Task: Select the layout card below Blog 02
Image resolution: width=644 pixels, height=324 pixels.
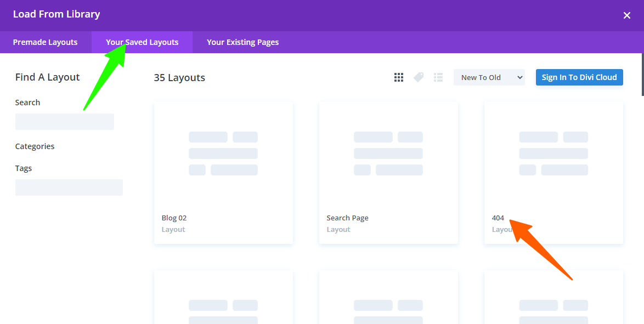Action: (x=223, y=299)
